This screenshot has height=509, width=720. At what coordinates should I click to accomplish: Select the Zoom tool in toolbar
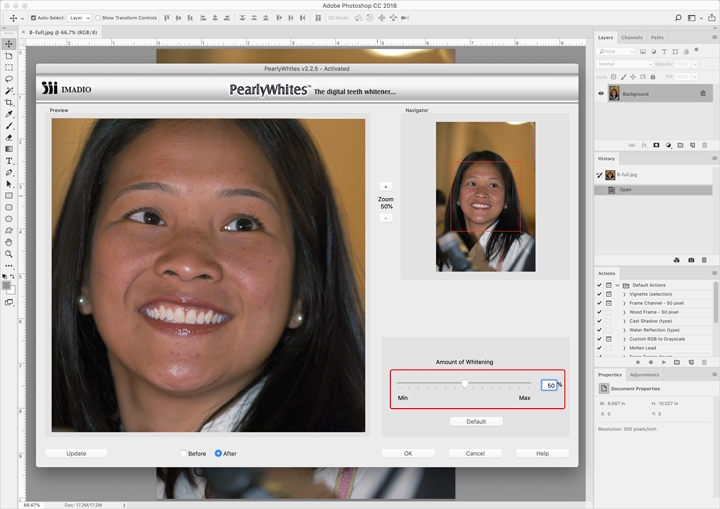click(x=9, y=254)
